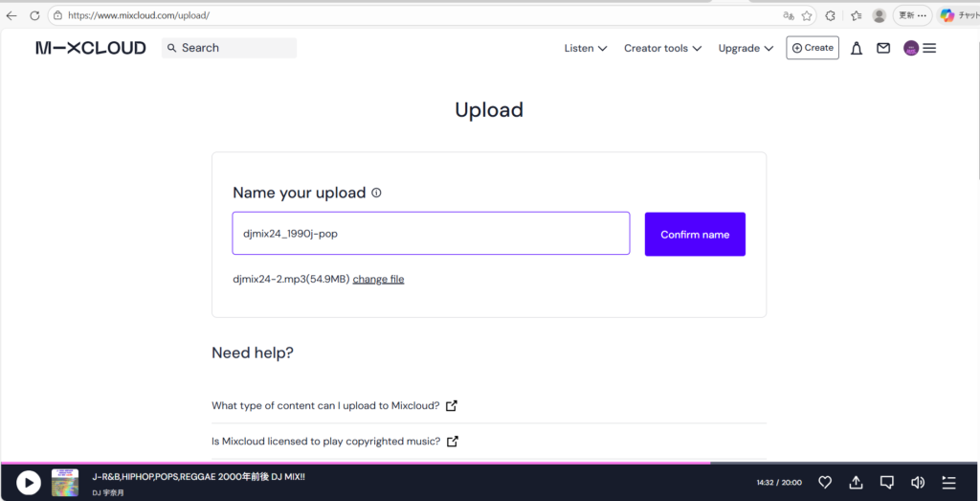Expand the Listen dropdown menu
This screenshot has height=501, width=980.
pyautogui.click(x=586, y=48)
